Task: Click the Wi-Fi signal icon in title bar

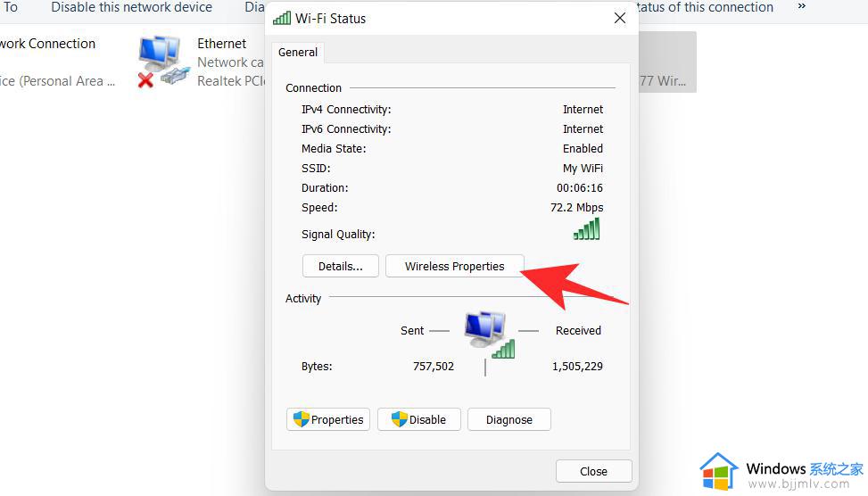Action: (x=282, y=18)
